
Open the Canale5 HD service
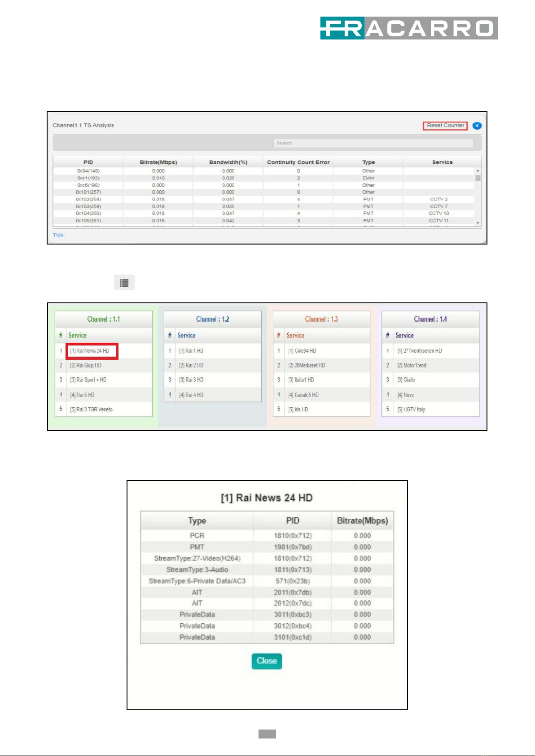tap(303, 395)
